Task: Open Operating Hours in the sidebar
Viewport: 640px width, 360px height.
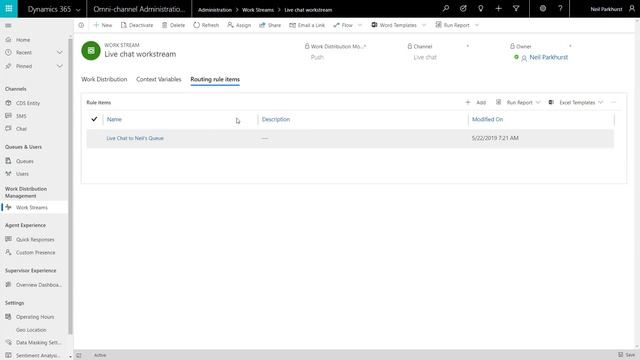Action: 35,317
